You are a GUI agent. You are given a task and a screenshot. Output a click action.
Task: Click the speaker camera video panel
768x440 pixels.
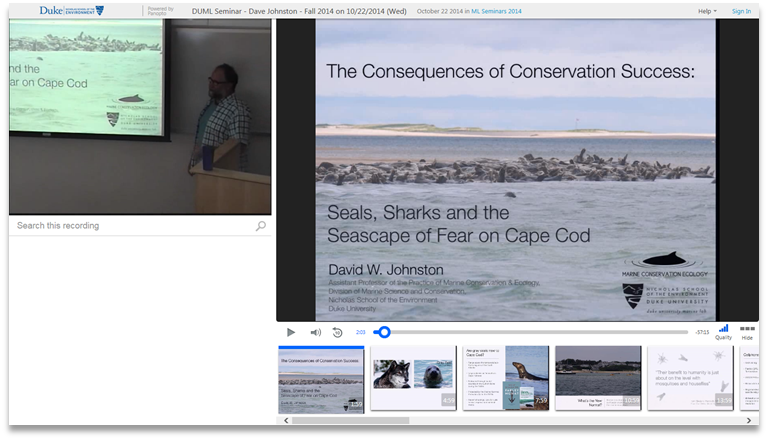point(140,117)
